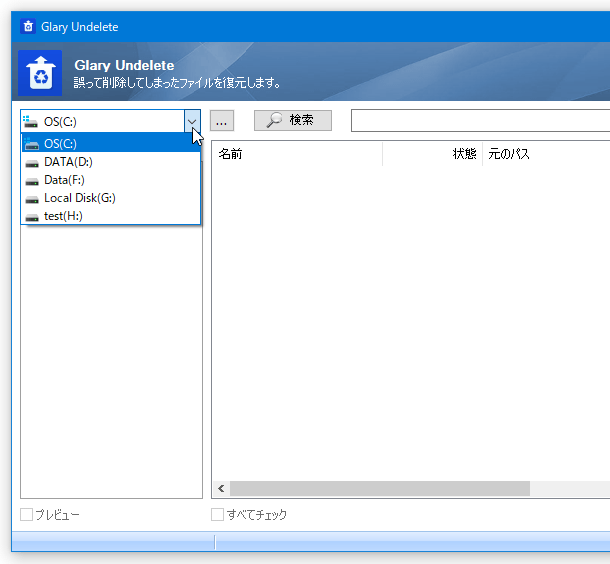This screenshot has width=610, height=564.
Task: Click the Local Disk(G:) drive icon
Action: [x=32, y=200]
